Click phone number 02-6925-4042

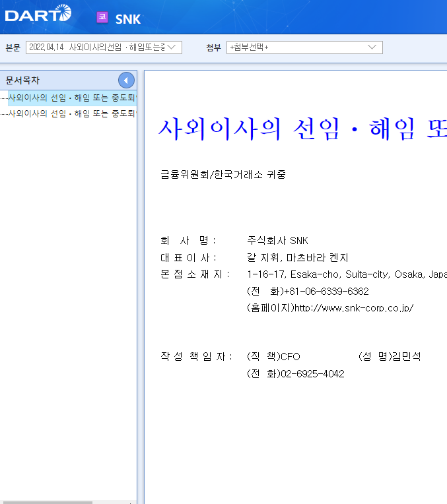point(312,374)
